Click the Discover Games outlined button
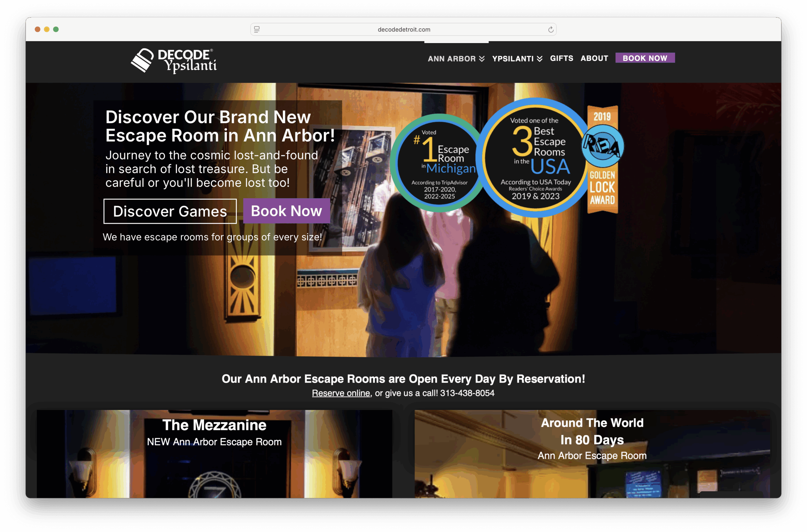807x532 pixels. click(x=170, y=211)
